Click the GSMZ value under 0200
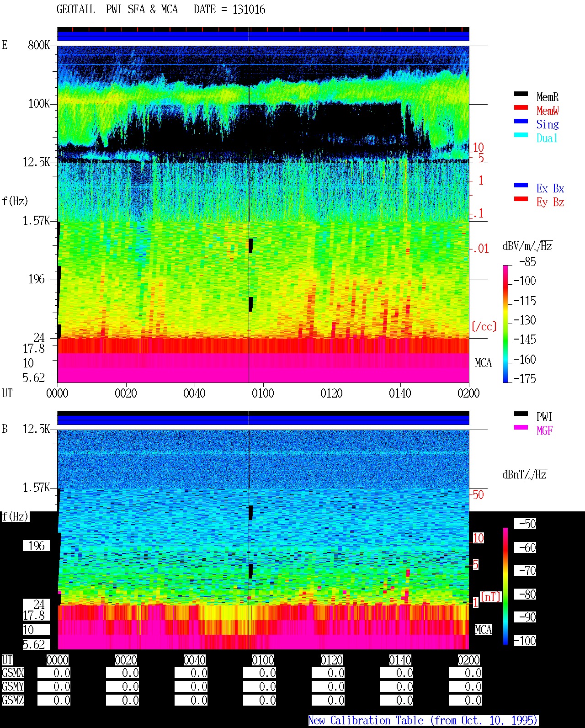The image size is (585, 728). point(465,700)
